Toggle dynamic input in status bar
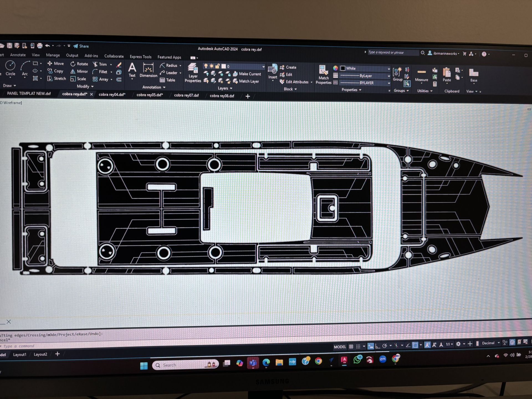 tap(370, 346)
